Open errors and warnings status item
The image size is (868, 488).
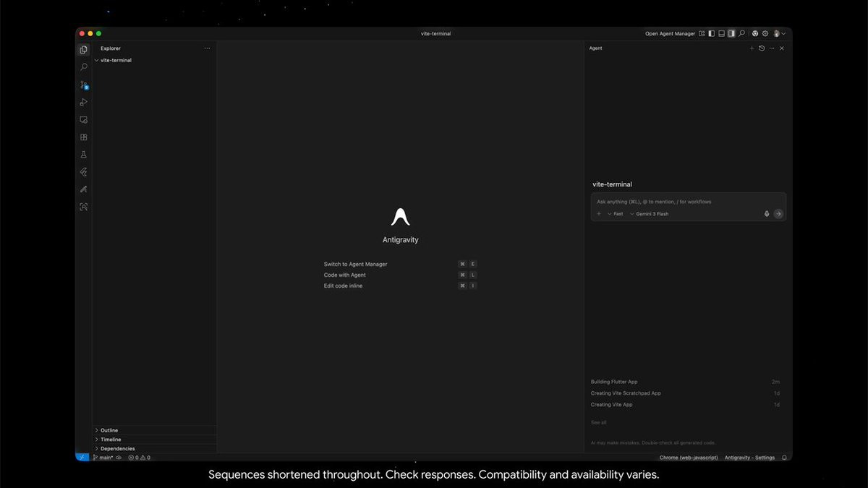[x=140, y=458]
